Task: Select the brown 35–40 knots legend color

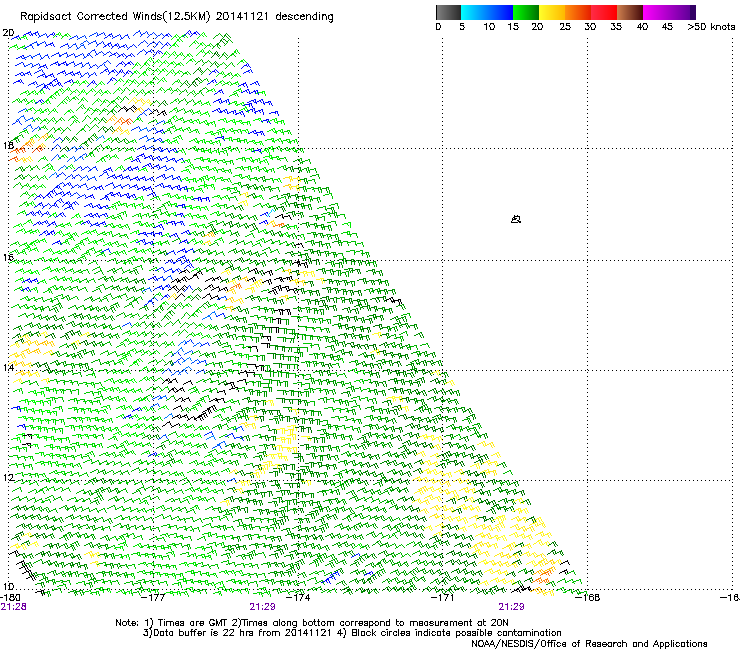Action: (x=630, y=12)
